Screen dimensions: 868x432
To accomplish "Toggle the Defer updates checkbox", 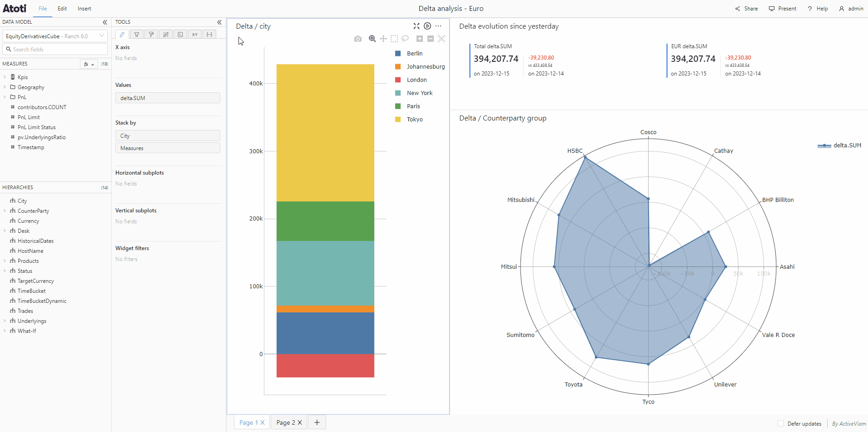I will tap(781, 423).
